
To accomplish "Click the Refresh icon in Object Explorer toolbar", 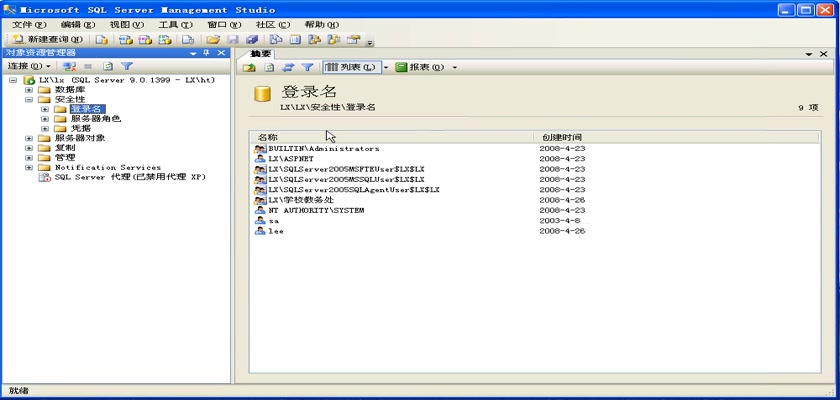I will (x=108, y=66).
